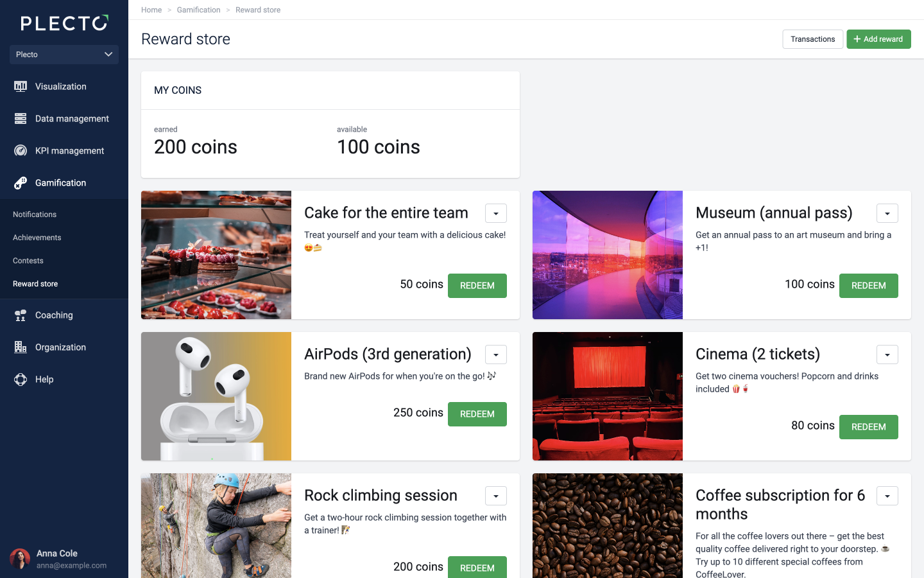
Task: Go to Contests submenu item
Action: (x=28, y=261)
